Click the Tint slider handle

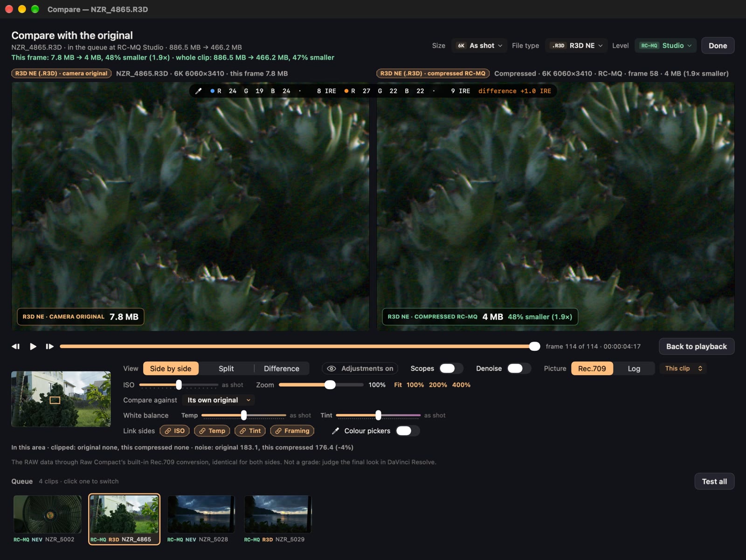(378, 415)
